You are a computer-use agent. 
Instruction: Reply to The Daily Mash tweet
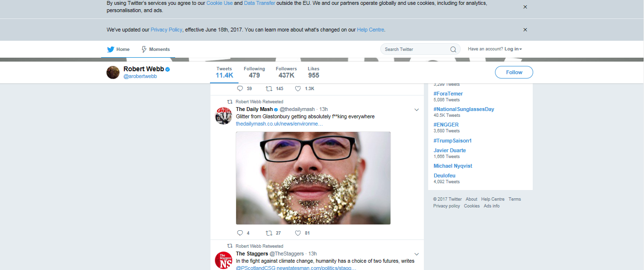pyautogui.click(x=240, y=233)
